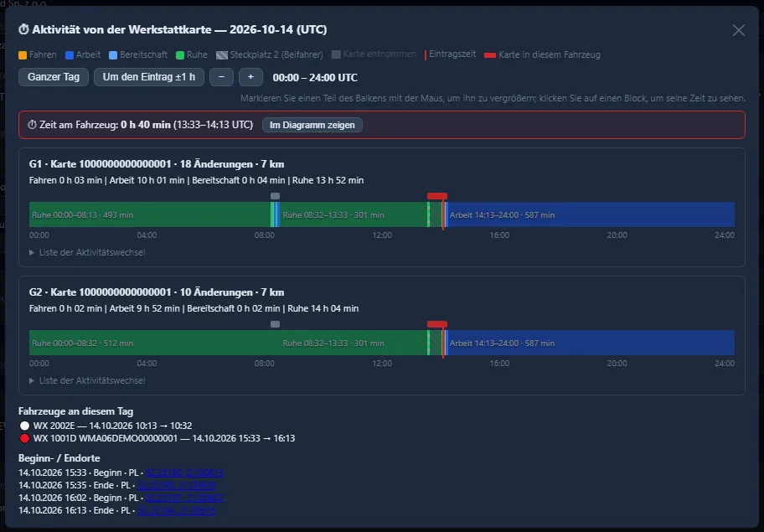Viewport: 764px width, 532px height.
Task: Open coordinates link for 15:35 Ende
Action: click(x=177, y=485)
